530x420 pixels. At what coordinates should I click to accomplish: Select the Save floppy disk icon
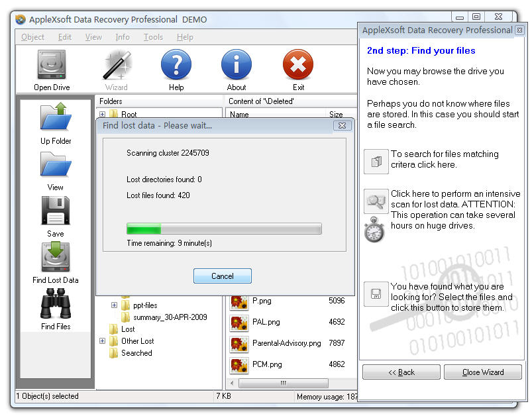click(56, 211)
